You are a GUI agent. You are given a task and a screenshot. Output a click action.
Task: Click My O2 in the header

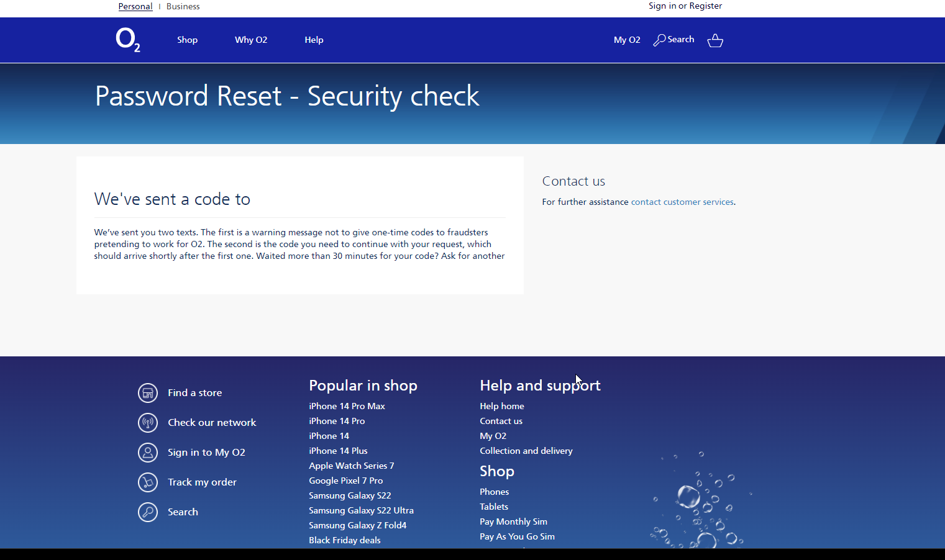pos(627,39)
